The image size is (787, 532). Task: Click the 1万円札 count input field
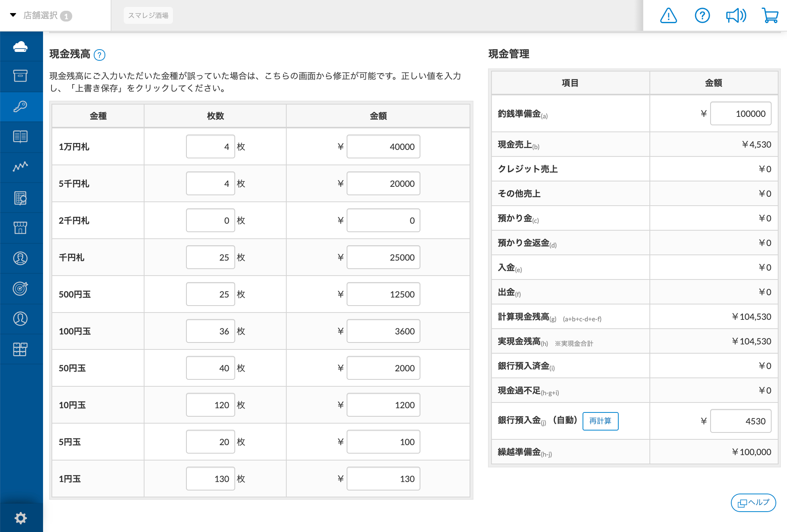[210, 146]
